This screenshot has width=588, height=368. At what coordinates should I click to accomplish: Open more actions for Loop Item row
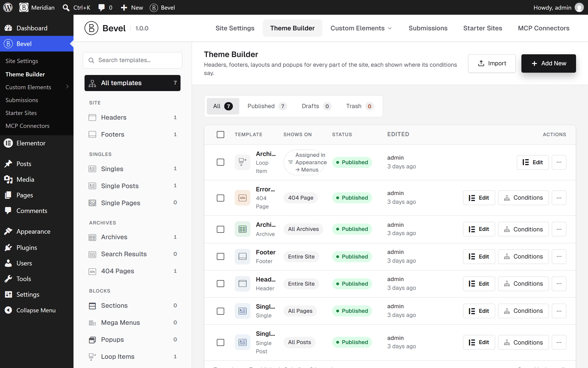[x=559, y=162]
